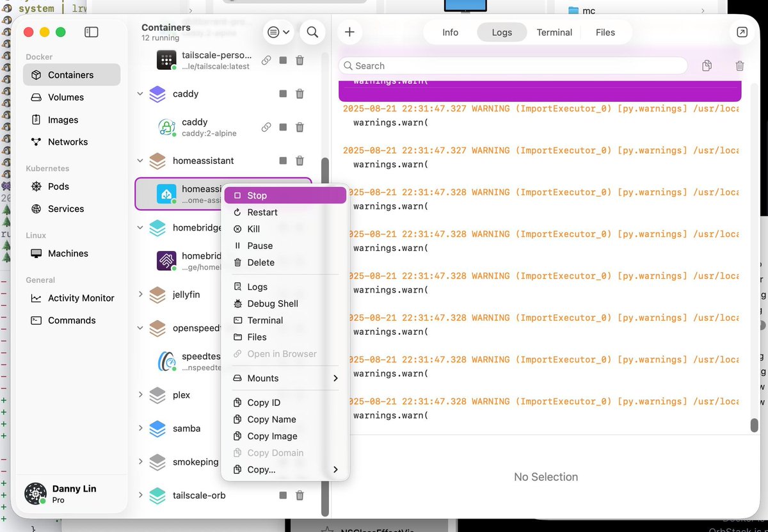Delete the caddy:2-alpine container
This screenshot has width=768, height=532.
(x=300, y=127)
